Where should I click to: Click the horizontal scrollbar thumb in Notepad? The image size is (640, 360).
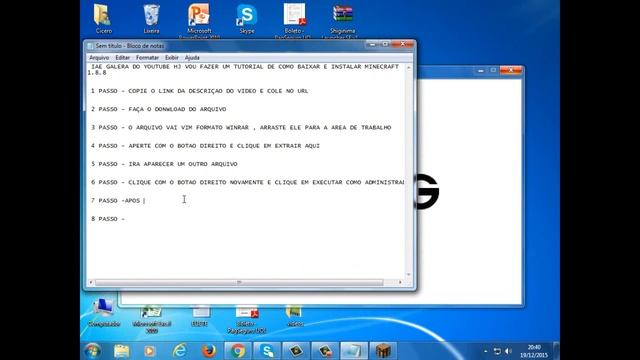(239, 282)
